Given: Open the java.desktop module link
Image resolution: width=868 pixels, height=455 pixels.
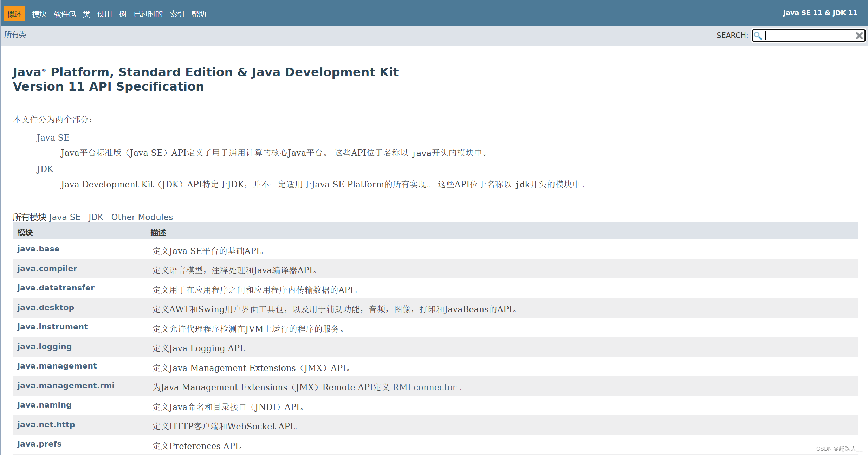Looking at the screenshot, I should (46, 307).
